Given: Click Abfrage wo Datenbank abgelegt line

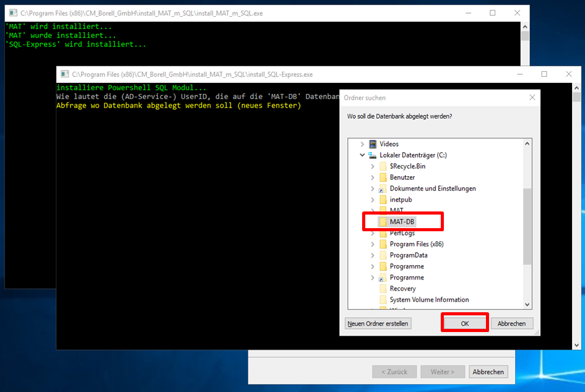Looking at the screenshot, I should pyautogui.click(x=179, y=106).
